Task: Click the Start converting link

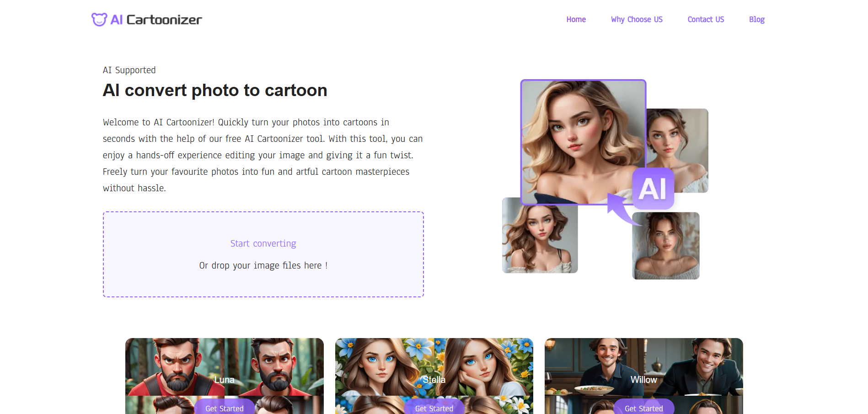Action: [x=263, y=243]
